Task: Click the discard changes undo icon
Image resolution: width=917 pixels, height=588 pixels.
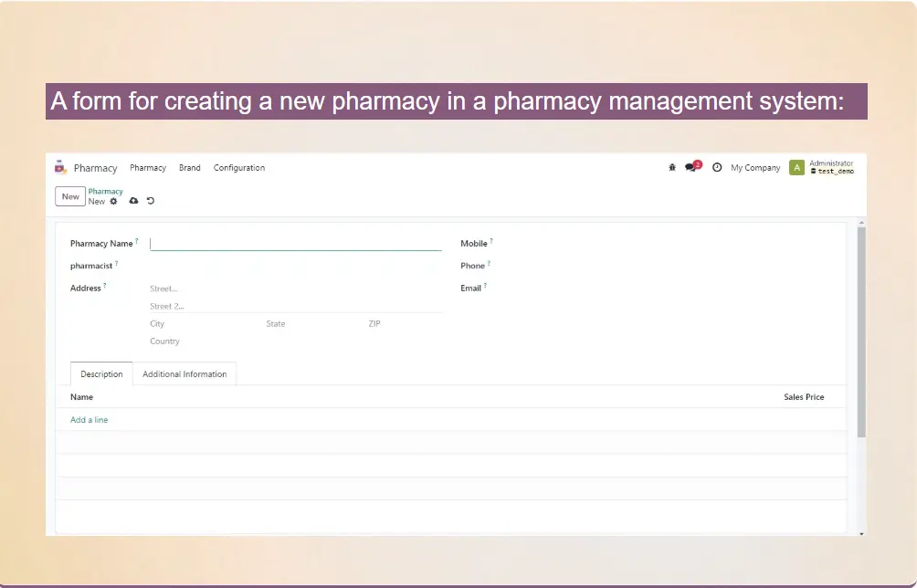Action: (151, 201)
